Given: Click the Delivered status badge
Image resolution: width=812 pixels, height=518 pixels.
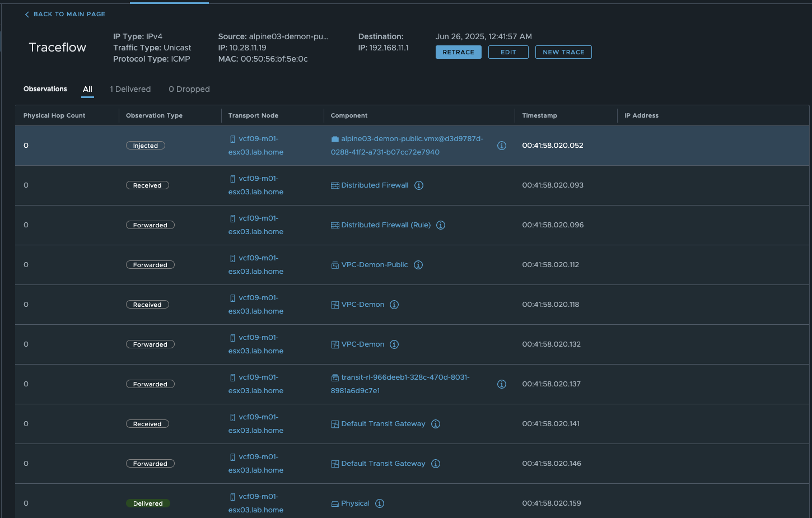Looking at the screenshot, I should (148, 503).
